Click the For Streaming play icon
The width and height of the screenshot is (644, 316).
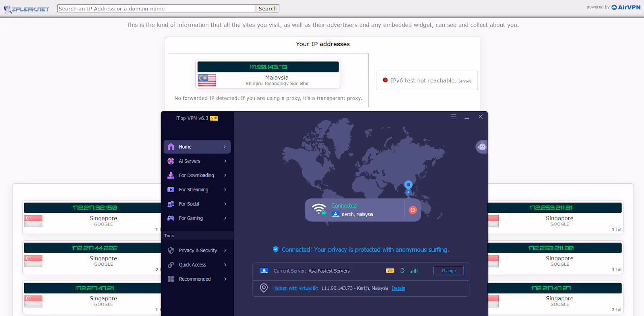click(x=171, y=190)
